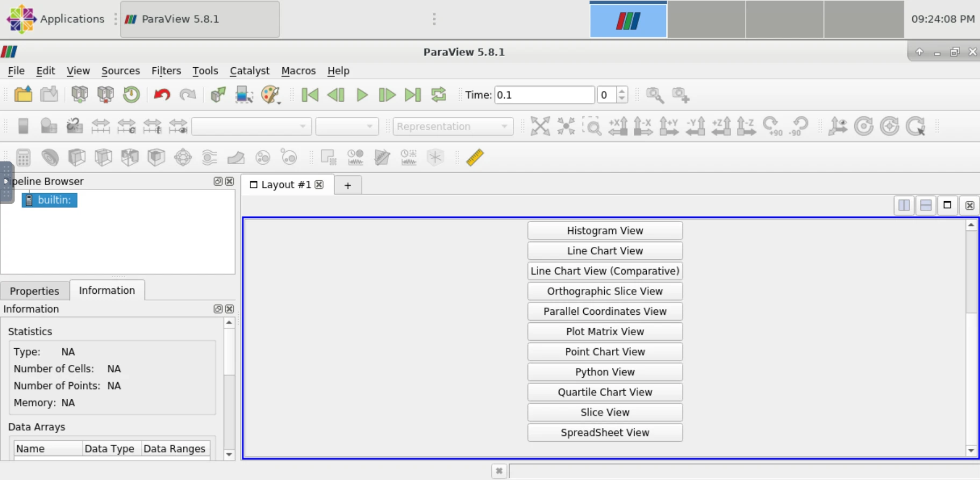Click the Contour filter icon
The image size is (980, 480).
(50, 157)
